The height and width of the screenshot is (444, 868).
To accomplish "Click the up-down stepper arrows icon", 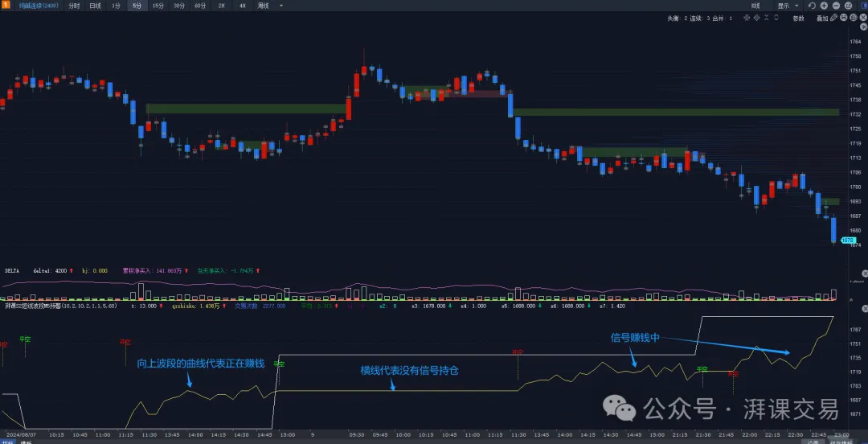I will [x=776, y=18].
